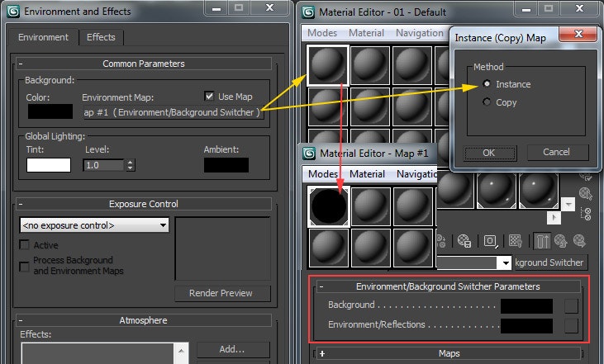Expand the Maps rollout

pos(322,353)
